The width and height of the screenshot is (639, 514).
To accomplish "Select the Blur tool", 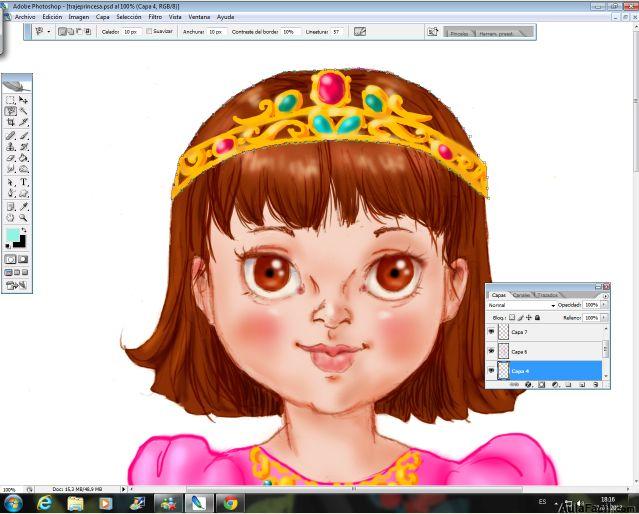I will point(10,169).
